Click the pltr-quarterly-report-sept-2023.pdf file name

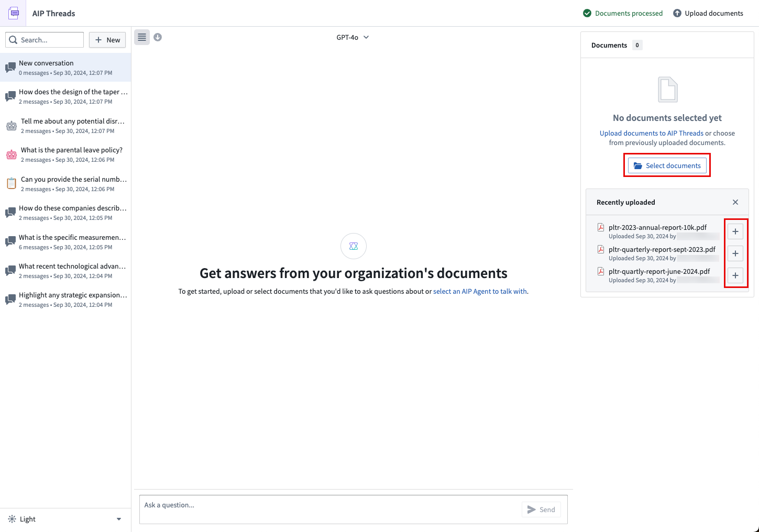coord(662,249)
